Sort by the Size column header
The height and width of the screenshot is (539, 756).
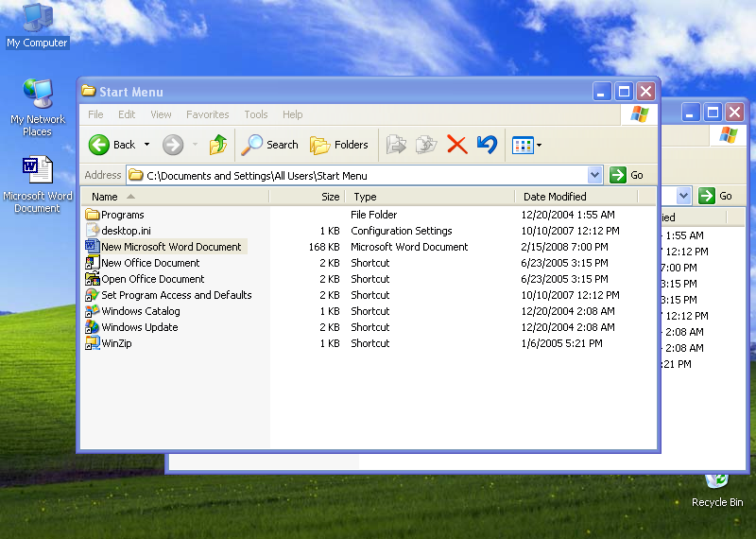click(x=307, y=197)
